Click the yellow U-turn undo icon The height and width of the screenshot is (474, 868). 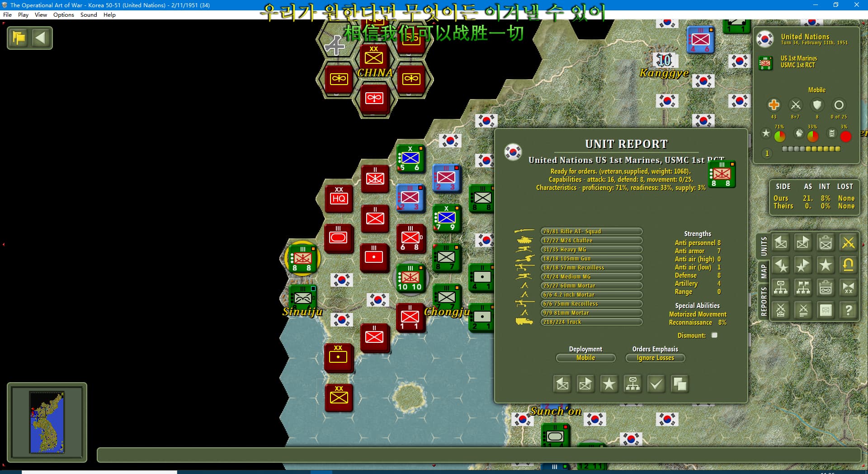(849, 265)
